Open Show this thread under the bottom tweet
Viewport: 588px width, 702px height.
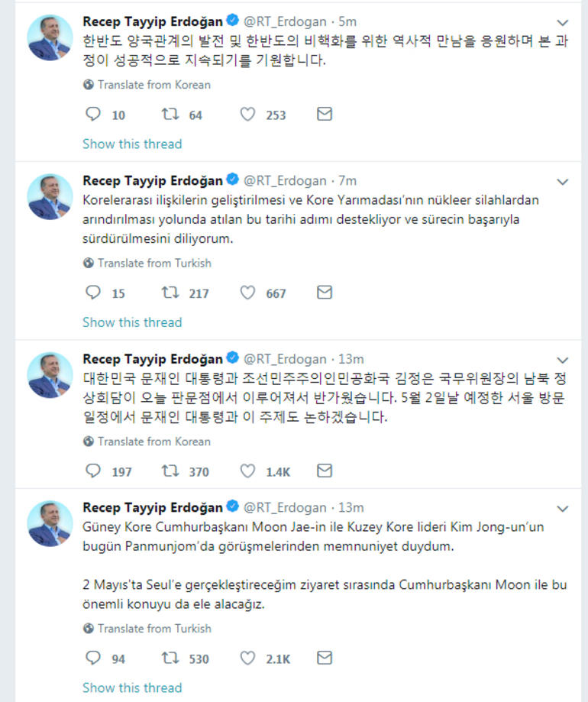click(132, 687)
